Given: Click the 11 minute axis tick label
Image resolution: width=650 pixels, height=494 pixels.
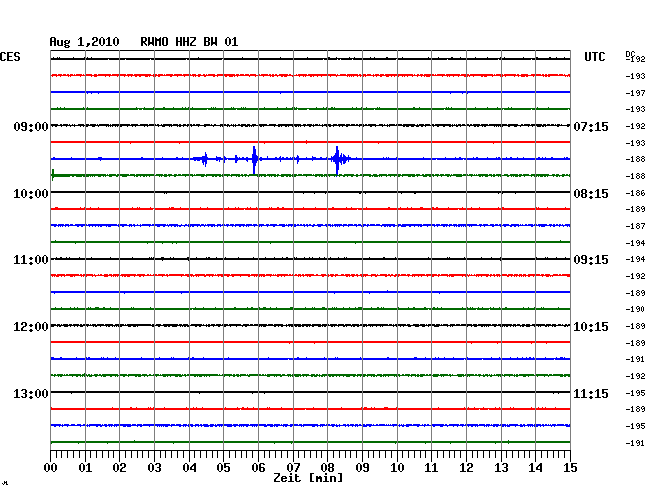Looking at the screenshot, I should (x=431, y=468).
